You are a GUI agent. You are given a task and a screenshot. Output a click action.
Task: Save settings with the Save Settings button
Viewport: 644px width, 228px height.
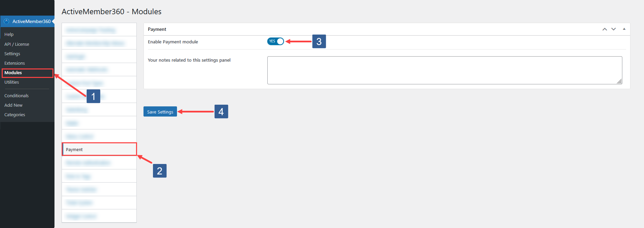click(160, 111)
